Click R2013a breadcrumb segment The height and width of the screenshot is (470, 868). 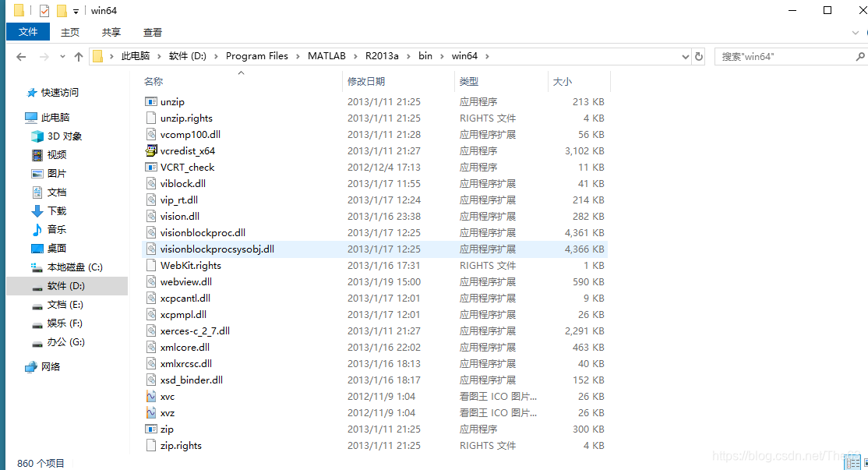click(382, 56)
